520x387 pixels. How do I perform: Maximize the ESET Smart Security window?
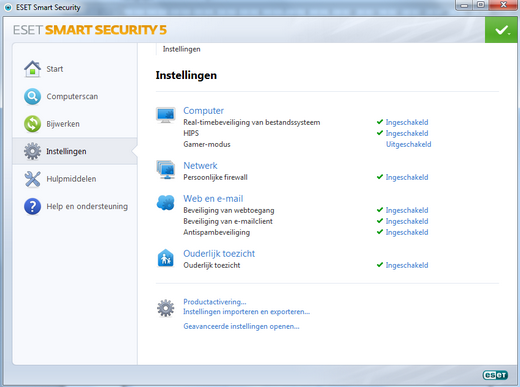(x=481, y=5)
